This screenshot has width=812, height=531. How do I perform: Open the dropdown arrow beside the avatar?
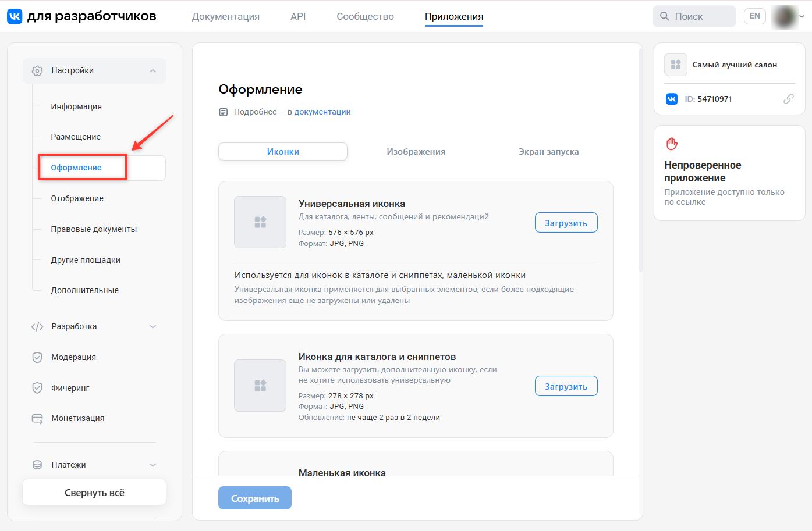click(x=802, y=17)
